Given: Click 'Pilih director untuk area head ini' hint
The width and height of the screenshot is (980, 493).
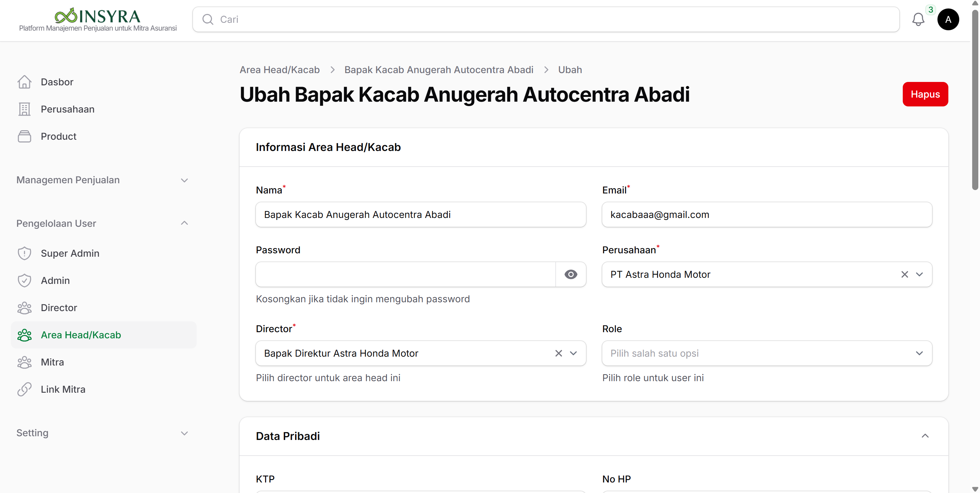Looking at the screenshot, I should [328, 378].
